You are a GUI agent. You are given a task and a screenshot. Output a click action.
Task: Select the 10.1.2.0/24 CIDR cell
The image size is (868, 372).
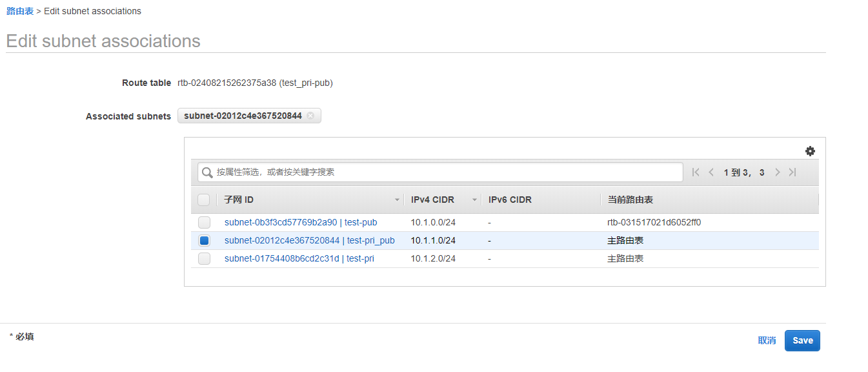[433, 258]
